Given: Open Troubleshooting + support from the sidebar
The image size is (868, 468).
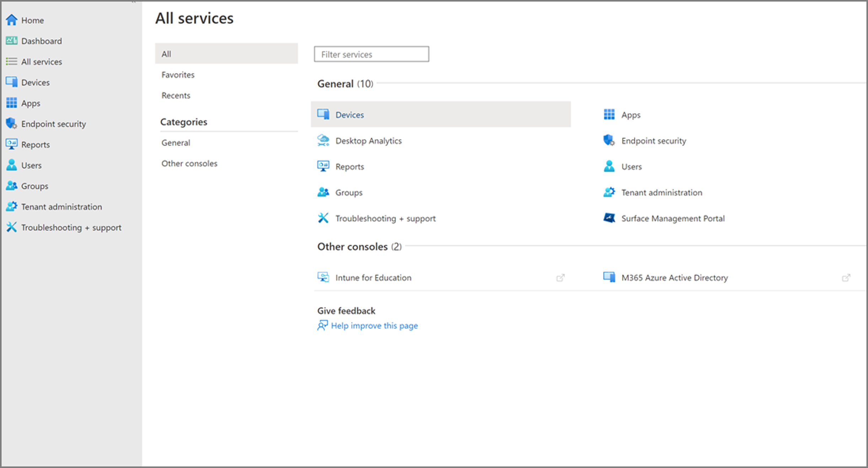Looking at the screenshot, I should click(x=71, y=227).
